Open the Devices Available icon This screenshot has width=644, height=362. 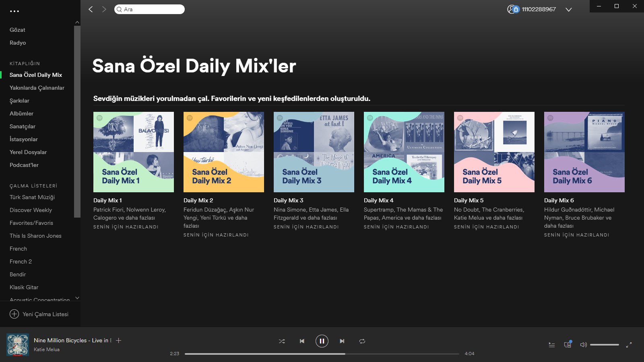(x=567, y=344)
